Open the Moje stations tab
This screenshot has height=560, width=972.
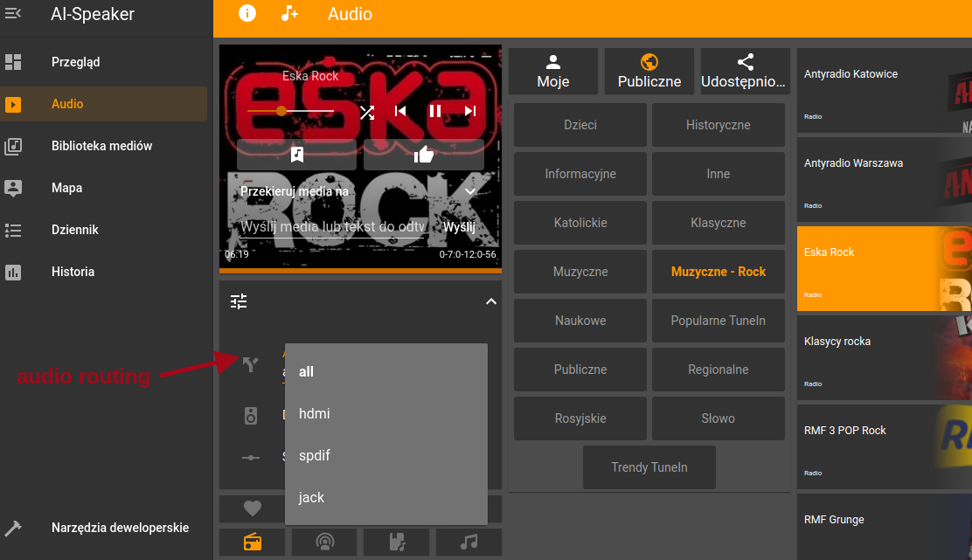[553, 72]
